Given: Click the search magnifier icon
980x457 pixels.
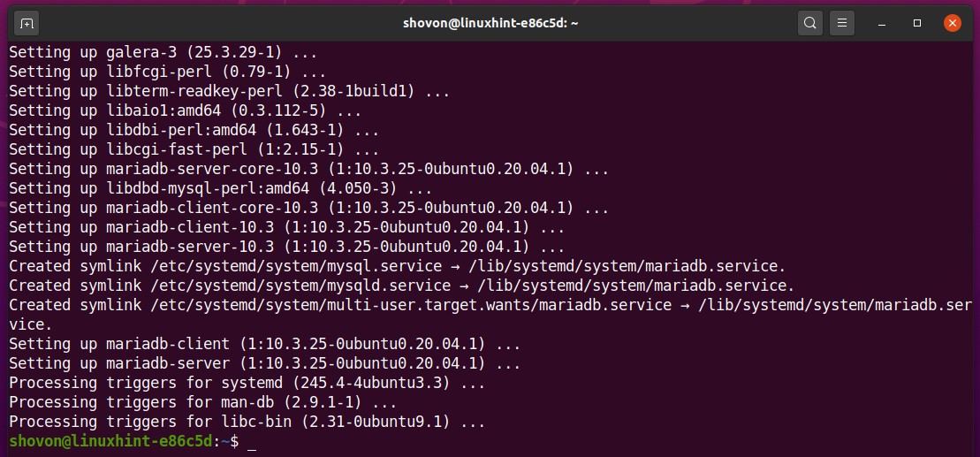Looking at the screenshot, I should click(x=809, y=21).
